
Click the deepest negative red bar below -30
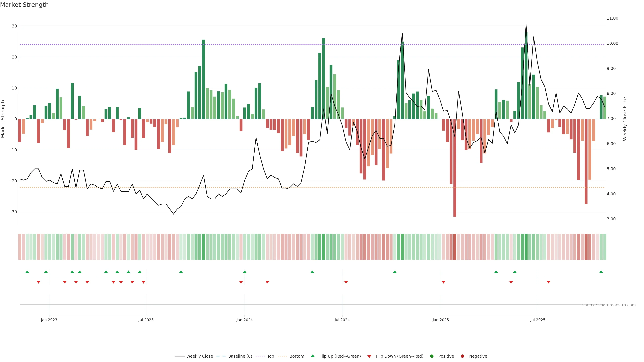pos(455,175)
